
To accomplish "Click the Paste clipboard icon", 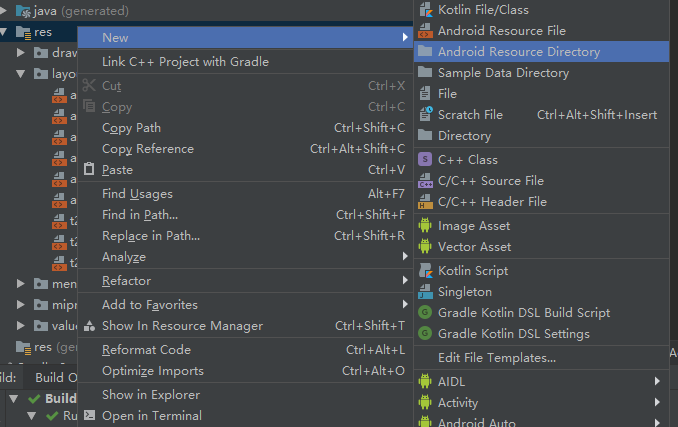I will point(89,169).
